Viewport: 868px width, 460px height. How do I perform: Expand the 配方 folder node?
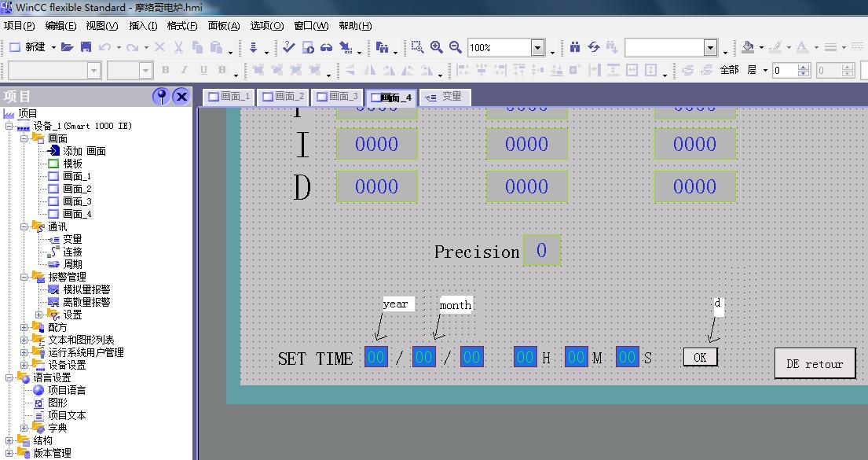(24, 327)
